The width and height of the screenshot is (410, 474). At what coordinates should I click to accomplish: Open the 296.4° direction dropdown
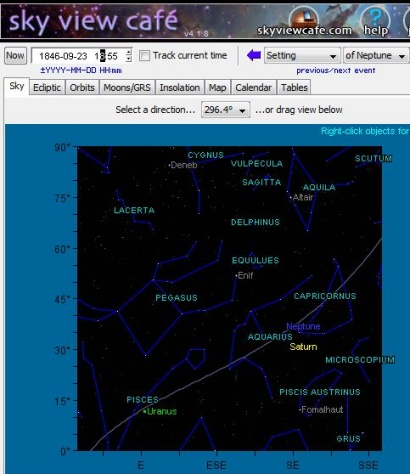225,110
